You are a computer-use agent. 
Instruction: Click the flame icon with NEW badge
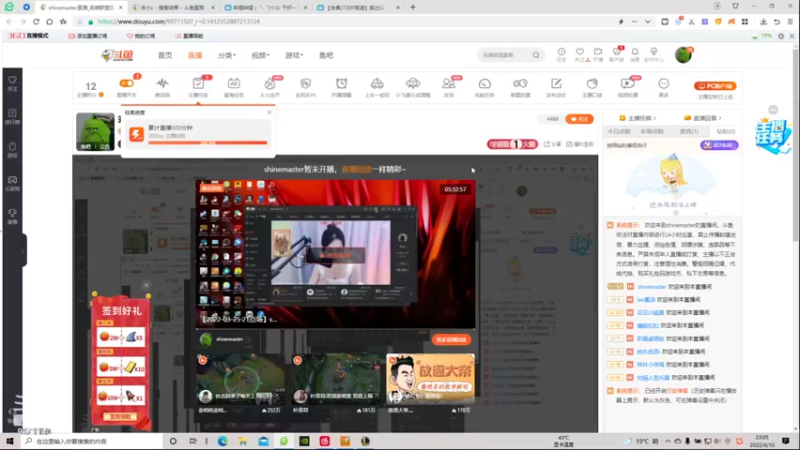coord(270,83)
